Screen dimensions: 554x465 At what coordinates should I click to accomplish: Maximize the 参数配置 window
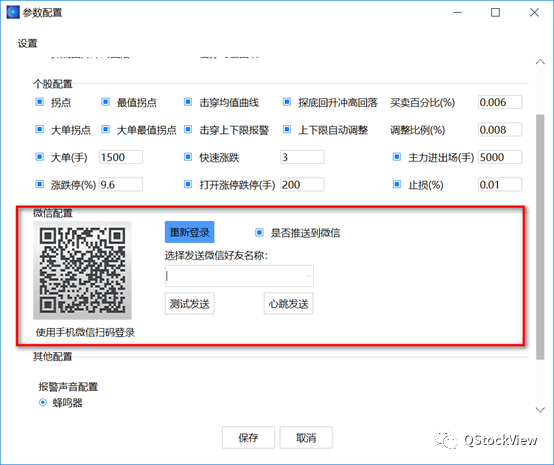click(x=495, y=12)
